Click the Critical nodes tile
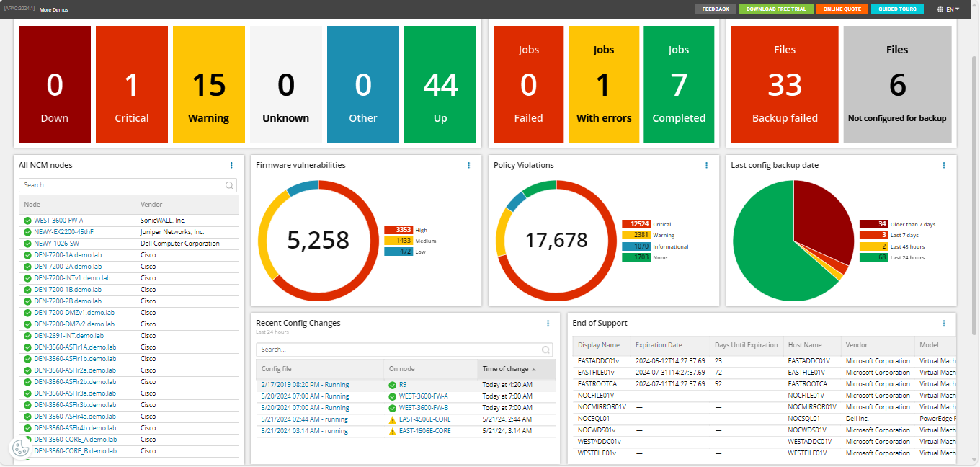980x467 pixels. 132,84
